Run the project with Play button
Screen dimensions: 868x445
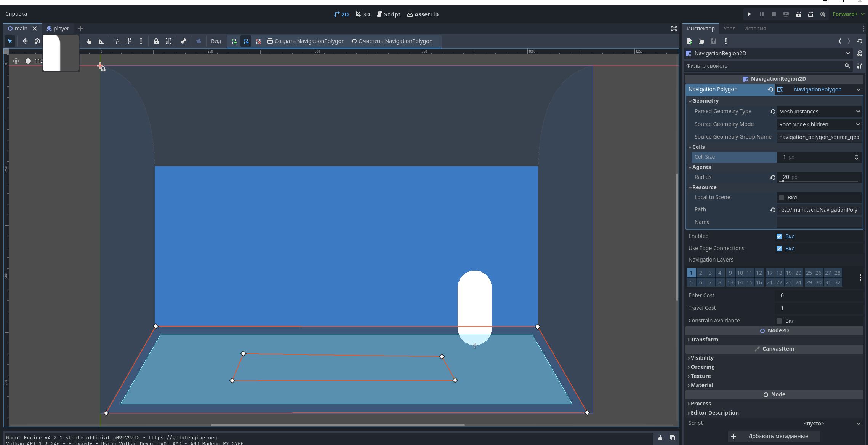click(749, 14)
